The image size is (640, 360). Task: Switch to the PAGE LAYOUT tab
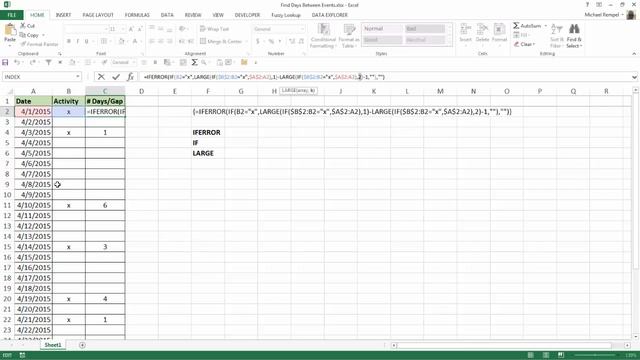98,15
